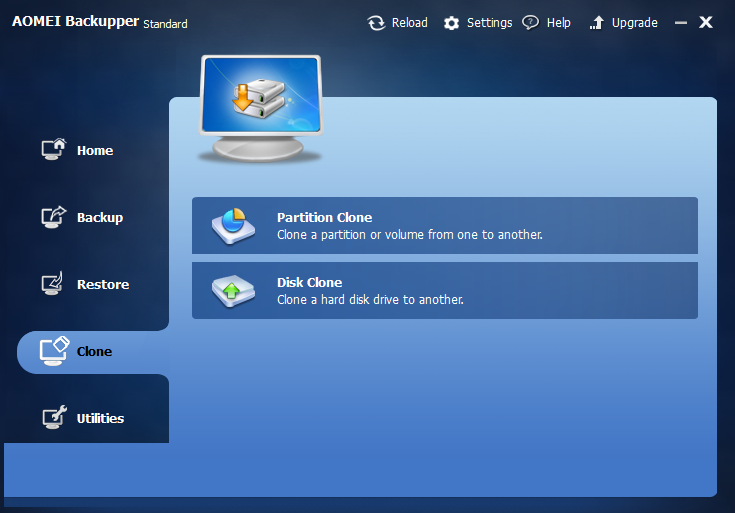Select the Clone tab label
This screenshot has height=513, width=735.
[x=94, y=352]
